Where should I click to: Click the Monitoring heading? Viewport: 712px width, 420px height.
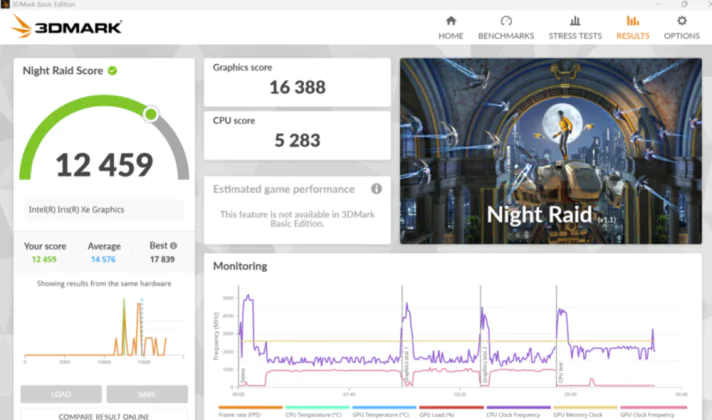click(240, 266)
